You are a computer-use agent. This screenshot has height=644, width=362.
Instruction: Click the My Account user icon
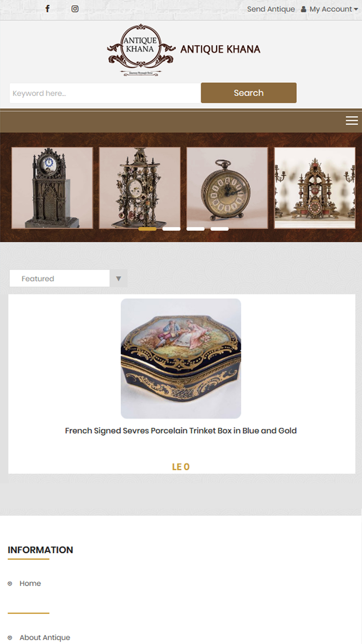click(304, 9)
